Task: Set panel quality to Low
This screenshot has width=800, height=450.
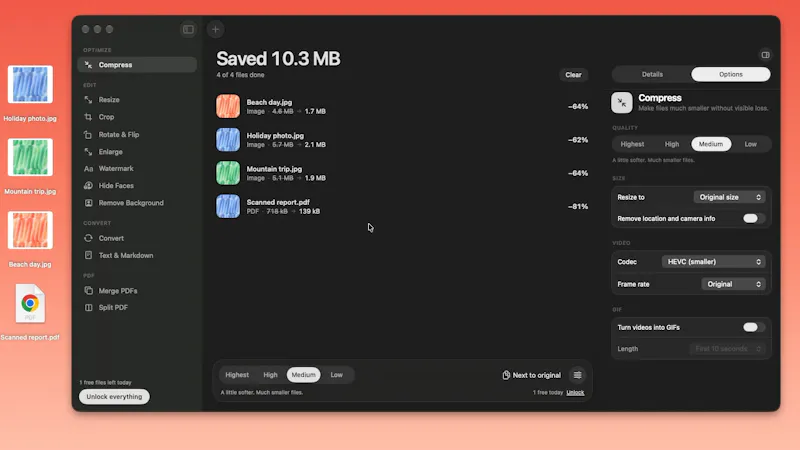Action: point(750,144)
